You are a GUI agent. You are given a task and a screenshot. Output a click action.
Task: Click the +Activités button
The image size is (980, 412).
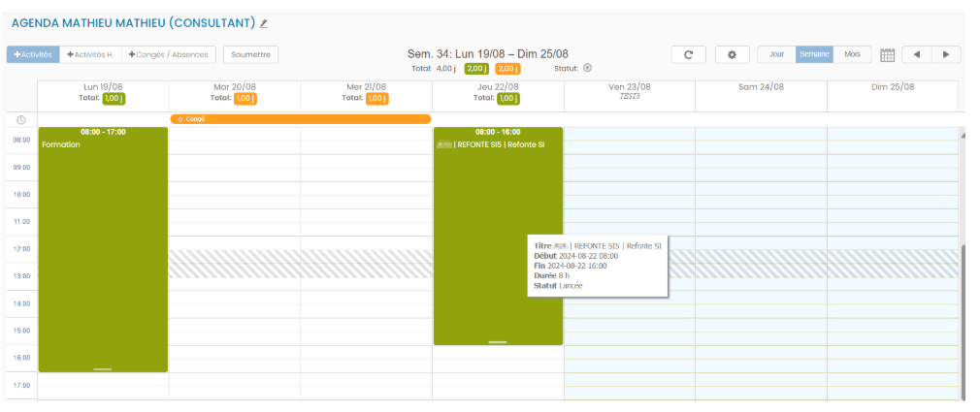[33, 54]
